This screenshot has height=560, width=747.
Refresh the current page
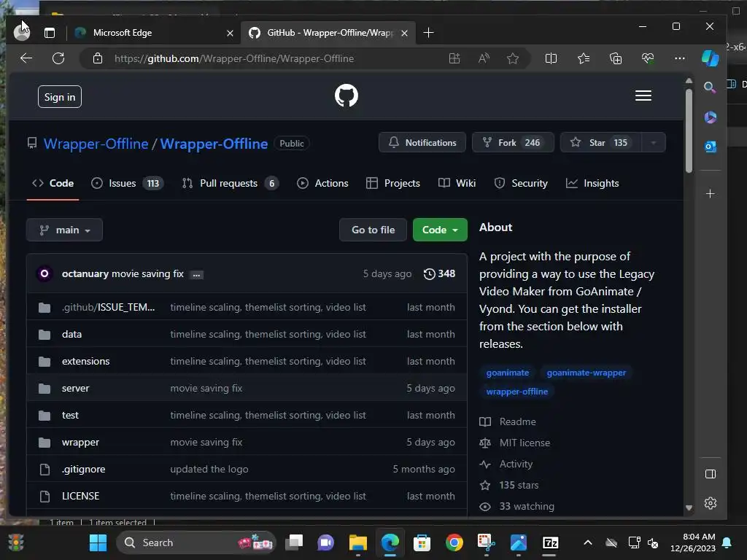[58, 58]
